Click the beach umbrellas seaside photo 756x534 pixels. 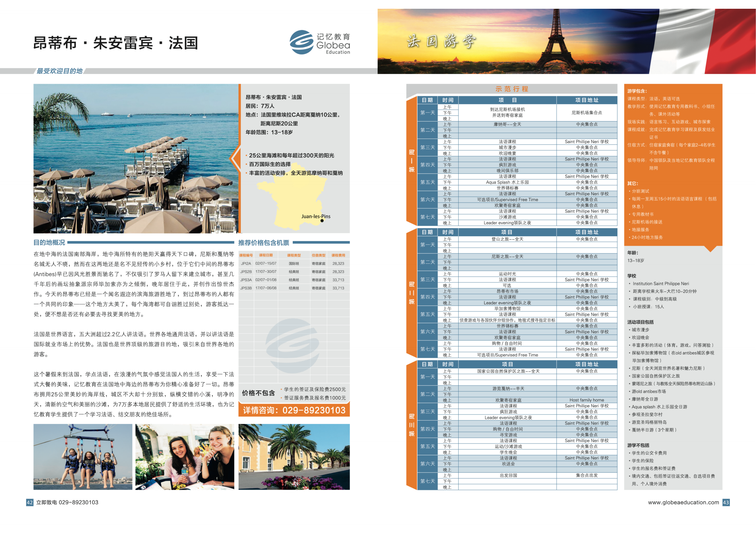136,159
